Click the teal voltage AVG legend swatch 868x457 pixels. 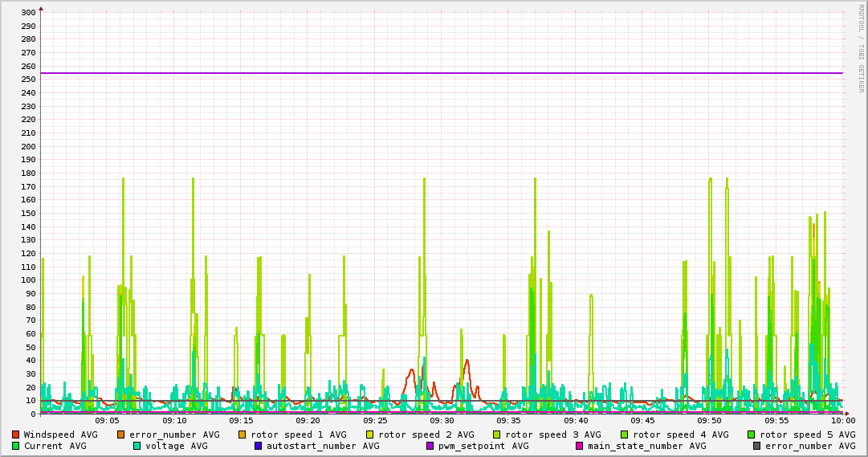(137, 446)
